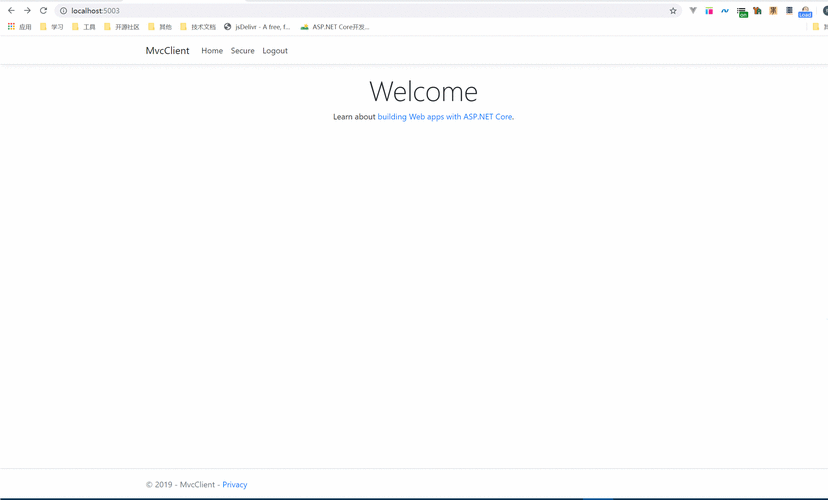Click the blue wave extension icon
The image size is (828, 500).
[x=725, y=11]
